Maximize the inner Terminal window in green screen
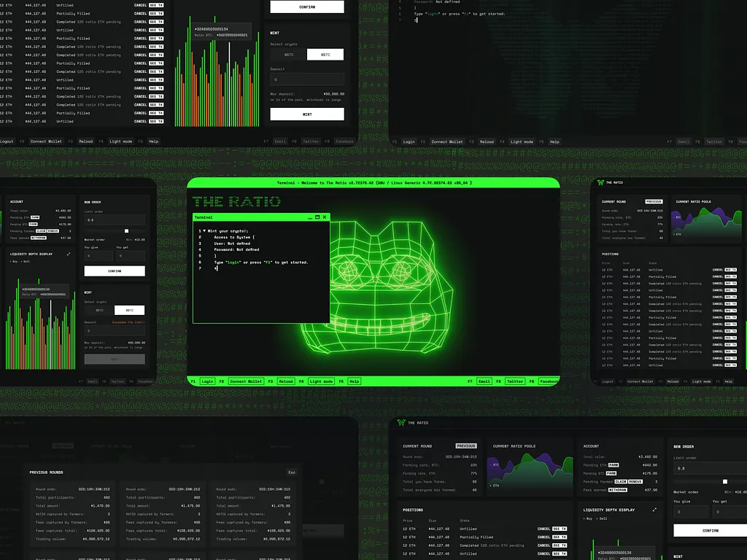The height and width of the screenshot is (560, 747). click(317, 217)
